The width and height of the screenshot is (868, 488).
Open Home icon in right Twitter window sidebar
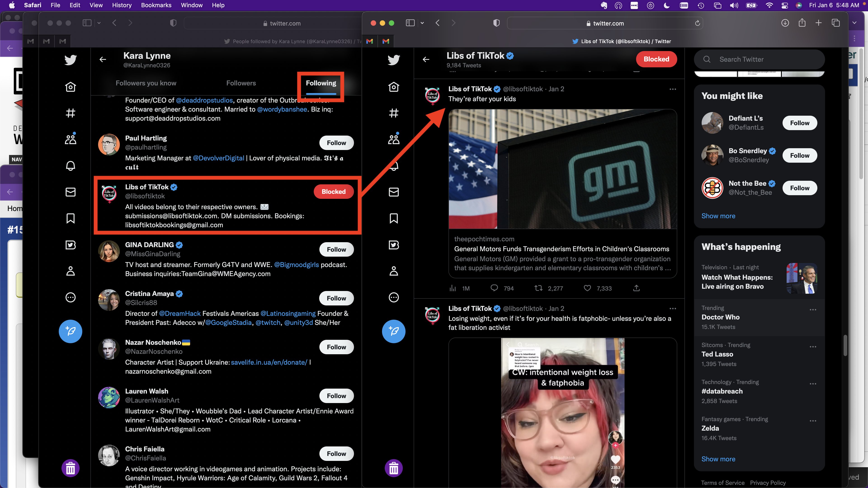click(394, 87)
